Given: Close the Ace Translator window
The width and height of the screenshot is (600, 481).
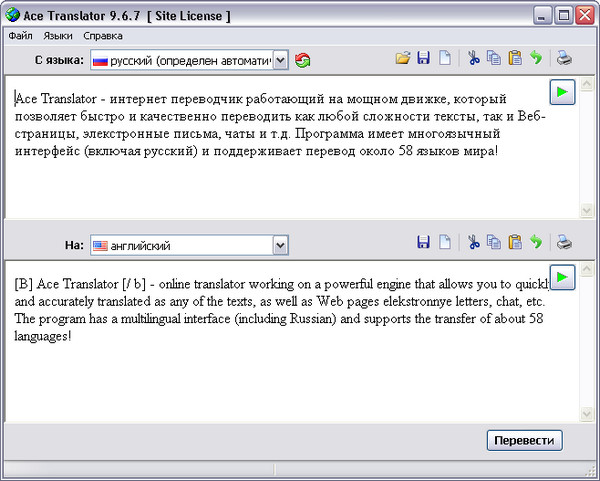Looking at the screenshot, I should tap(585, 16).
